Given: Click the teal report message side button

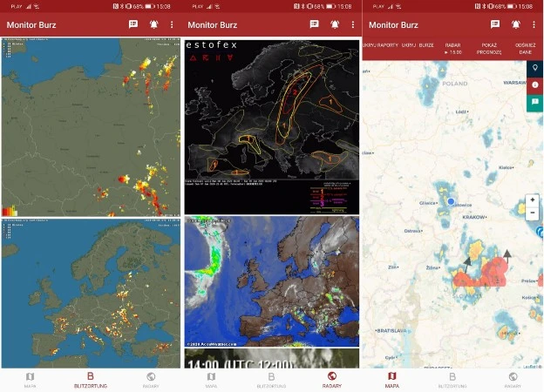Looking at the screenshot, I should coord(534,103).
